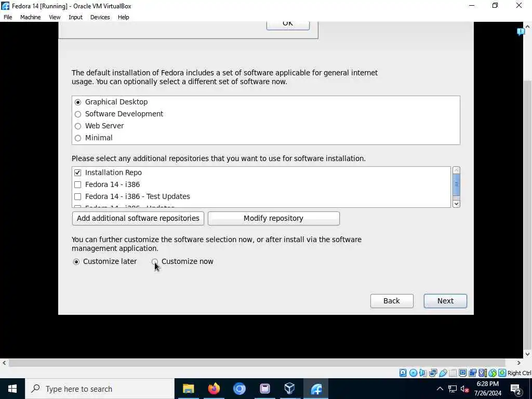Screen dimensions: 532x399
Task: Open the File menu
Action: point(8,17)
